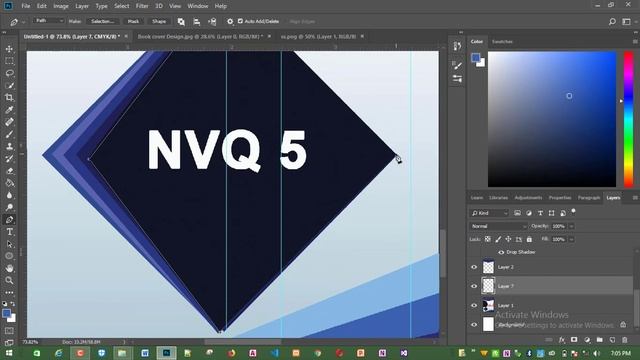
Task: Open the blend mode Normal dropdown
Action: (498, 226)
